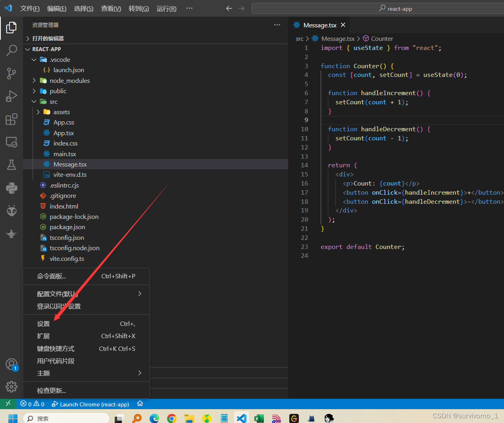Screen dimensions: 504x423
Task: Open Chrome from the taskbar
Action: pos(172,418)
